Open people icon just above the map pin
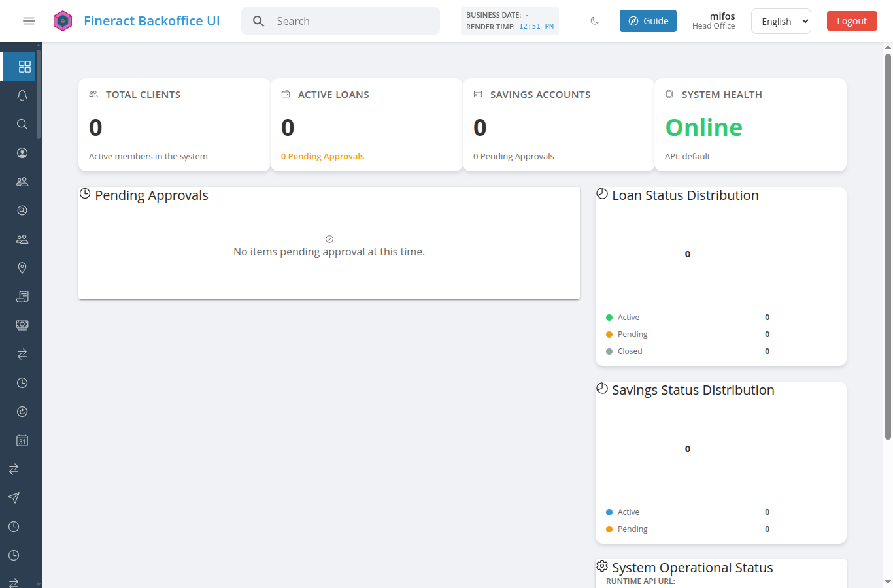 (x=22, y=239)
